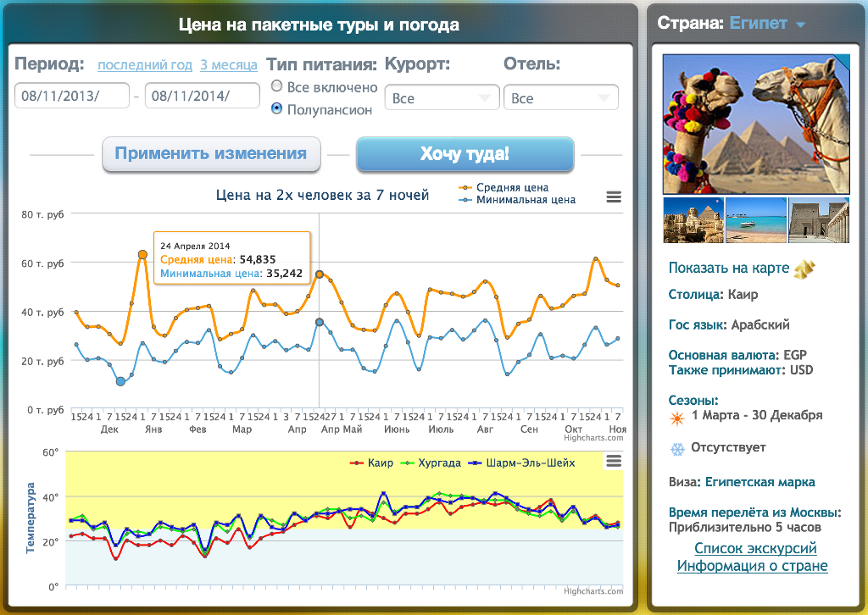Click the highlighted minimum price point 35,242

pos(320,322)
